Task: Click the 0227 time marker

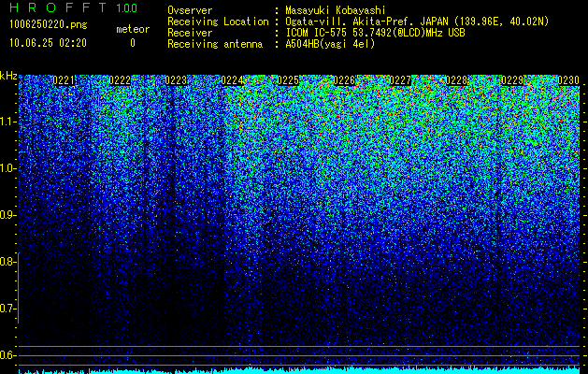Action: [400, 80]
